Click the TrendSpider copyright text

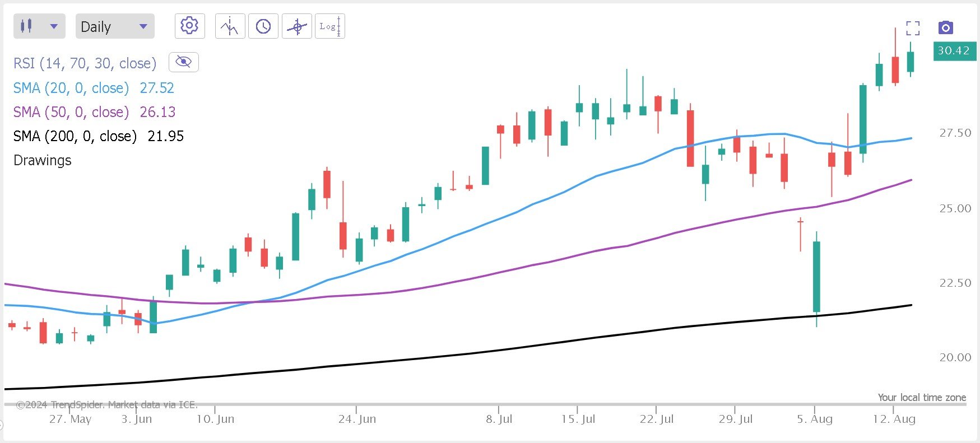106,404
